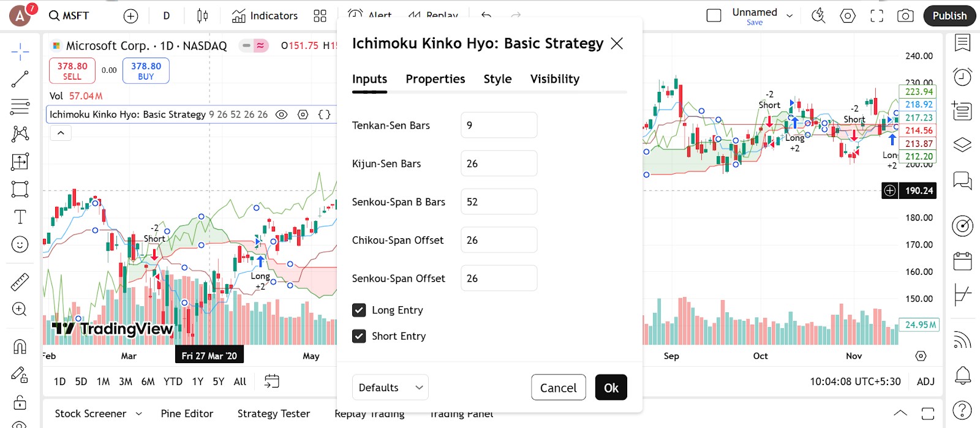Open the MSFT symbol search
Image resolution: width=980 pixels, height=428 pixels.
tap(69, 16)
